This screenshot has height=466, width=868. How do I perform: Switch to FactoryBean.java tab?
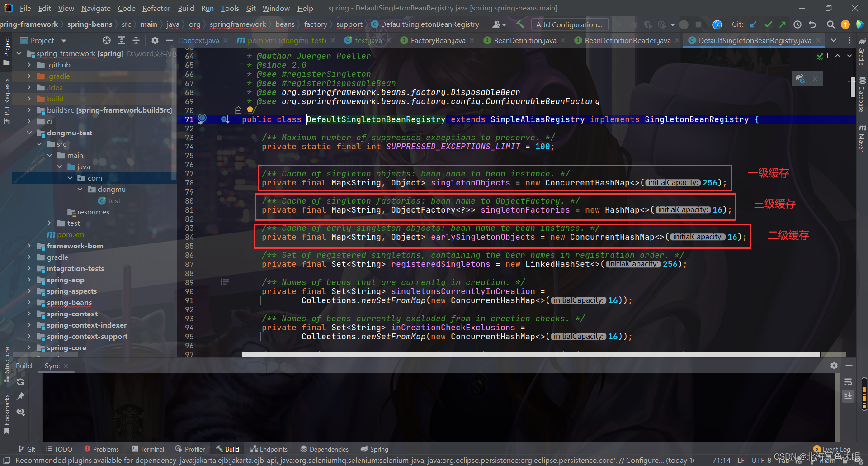pyautogui.click(x=438, y=40)
